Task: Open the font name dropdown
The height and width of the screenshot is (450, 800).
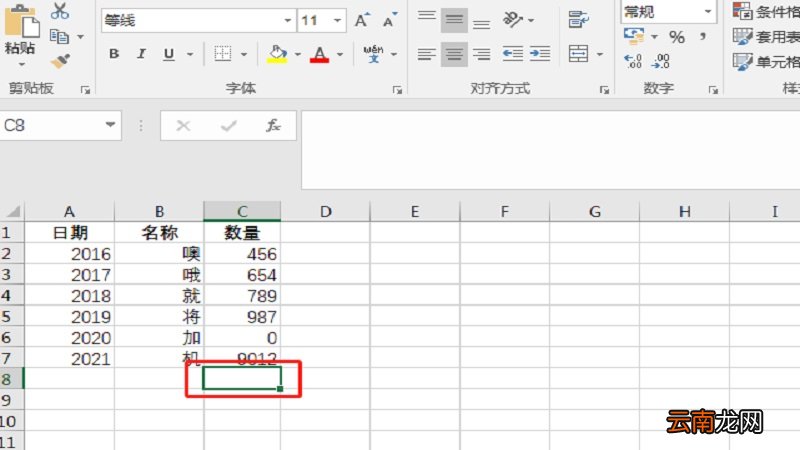Action: click(x=288, y=20)
